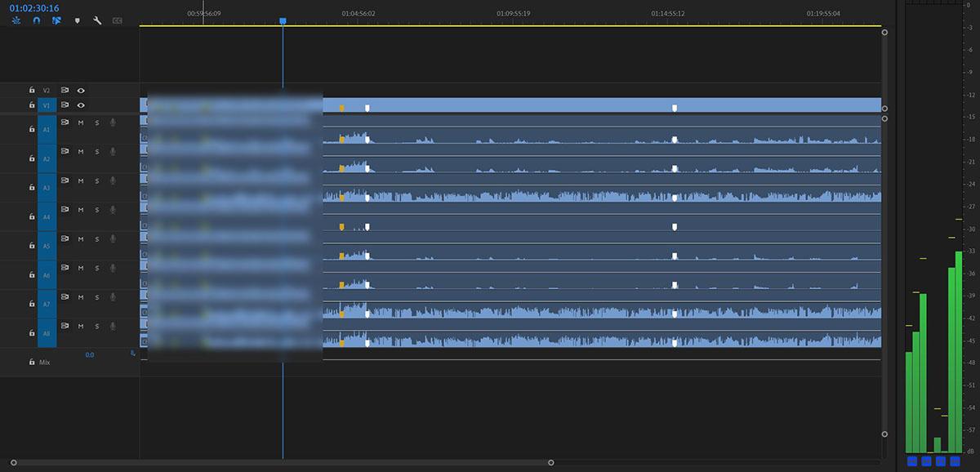Toggle sync lock on V1
Image resolution: width=980 pixels, height=472 pixels.
pos(65,105)
